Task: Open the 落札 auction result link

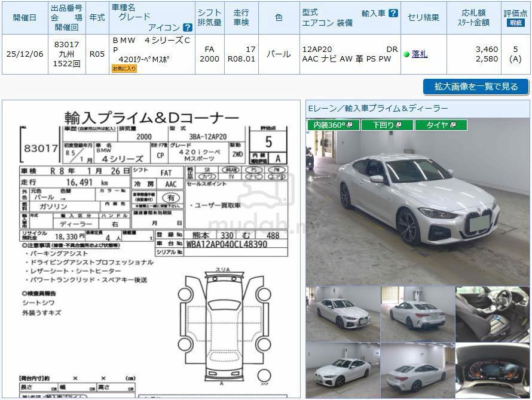Action: tap(420, 54)
